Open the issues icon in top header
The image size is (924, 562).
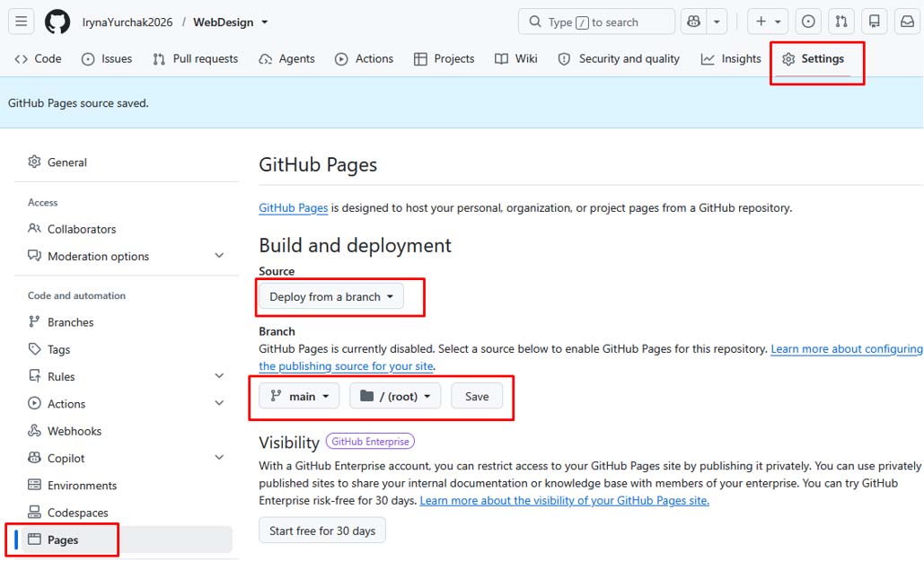pos(808,22)
